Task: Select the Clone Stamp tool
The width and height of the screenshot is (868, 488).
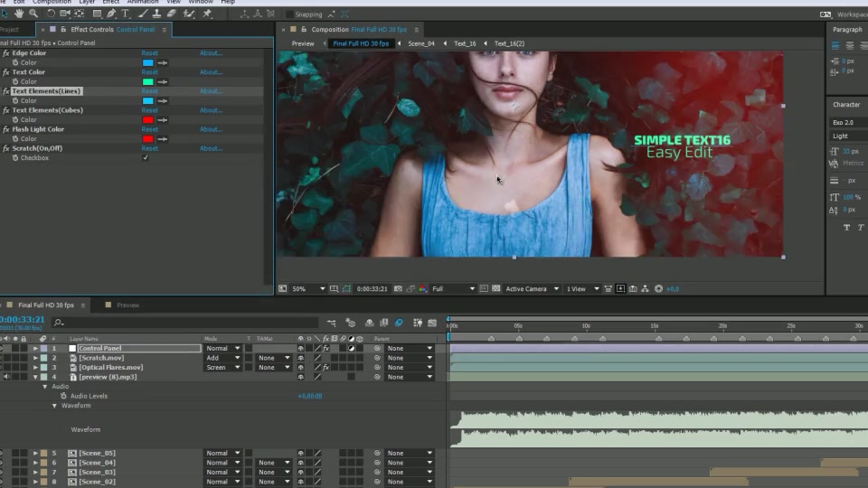Action: tap(157, 14)
